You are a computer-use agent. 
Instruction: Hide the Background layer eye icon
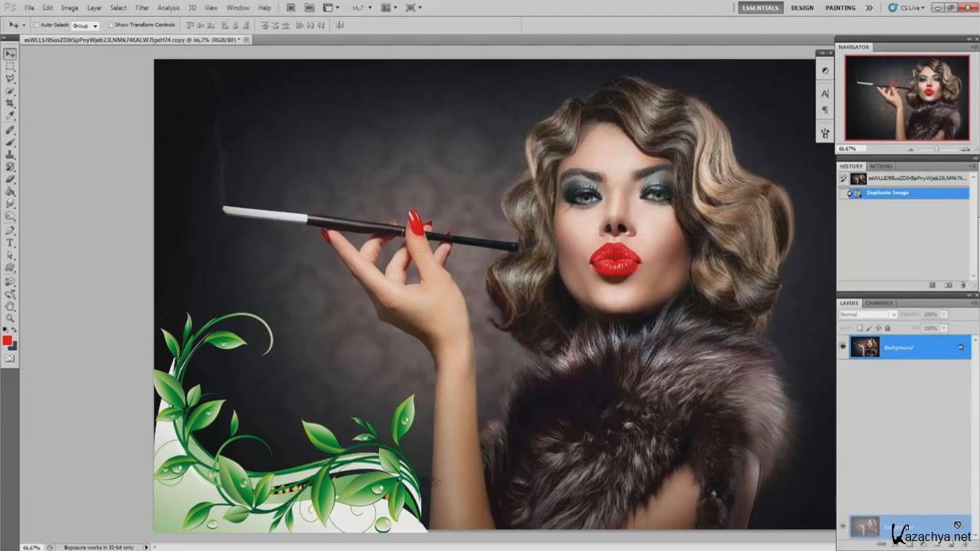(843, 347)
